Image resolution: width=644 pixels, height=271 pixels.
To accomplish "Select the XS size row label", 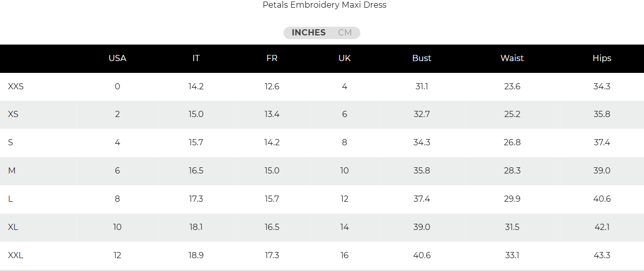I will (x=13, y=114).
